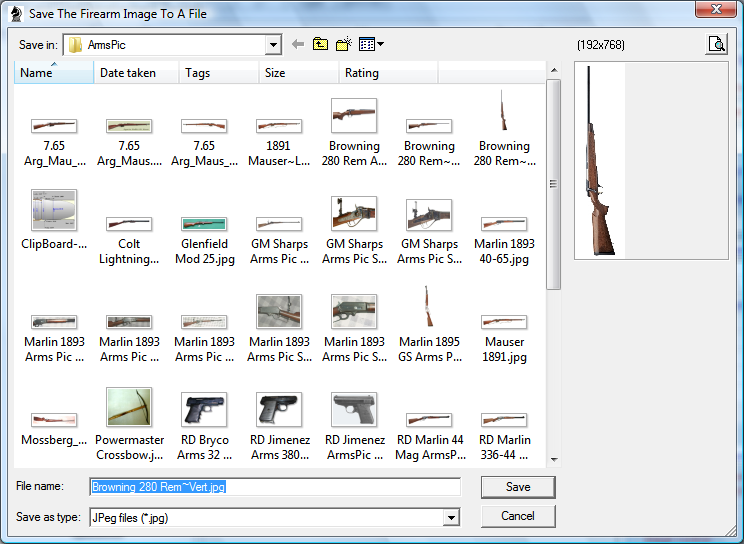This screenshot has width=744, height=544.
Task: Select RD Jimenez Arms 380 file
Action: pyautogui.click(x=279, y=426)
